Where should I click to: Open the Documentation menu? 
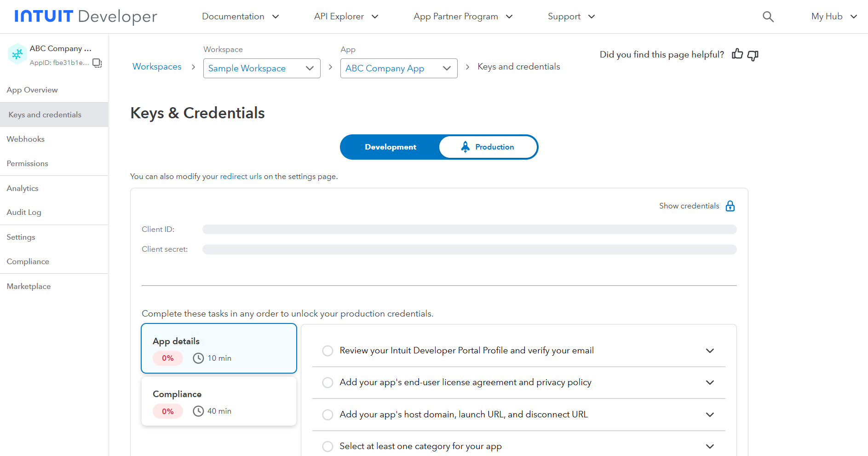click(240, 17)
